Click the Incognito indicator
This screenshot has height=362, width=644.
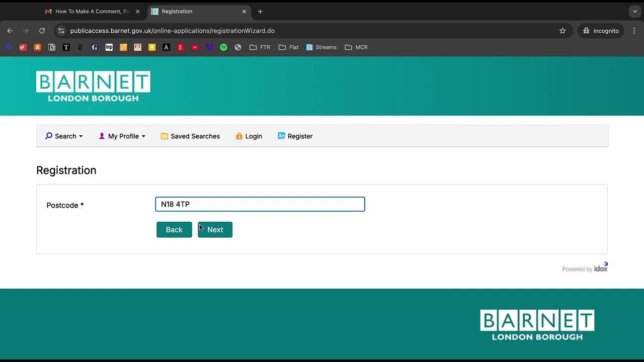pyautogui.click(x=601, y=31)
